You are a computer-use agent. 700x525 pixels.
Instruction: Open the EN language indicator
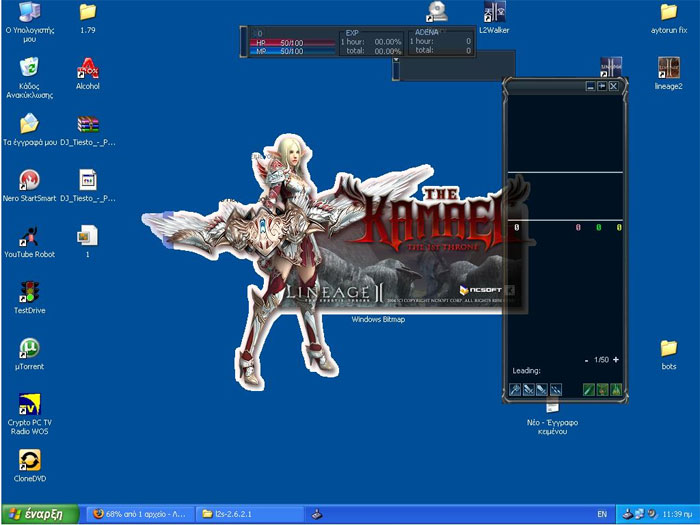tap(602, 514)
